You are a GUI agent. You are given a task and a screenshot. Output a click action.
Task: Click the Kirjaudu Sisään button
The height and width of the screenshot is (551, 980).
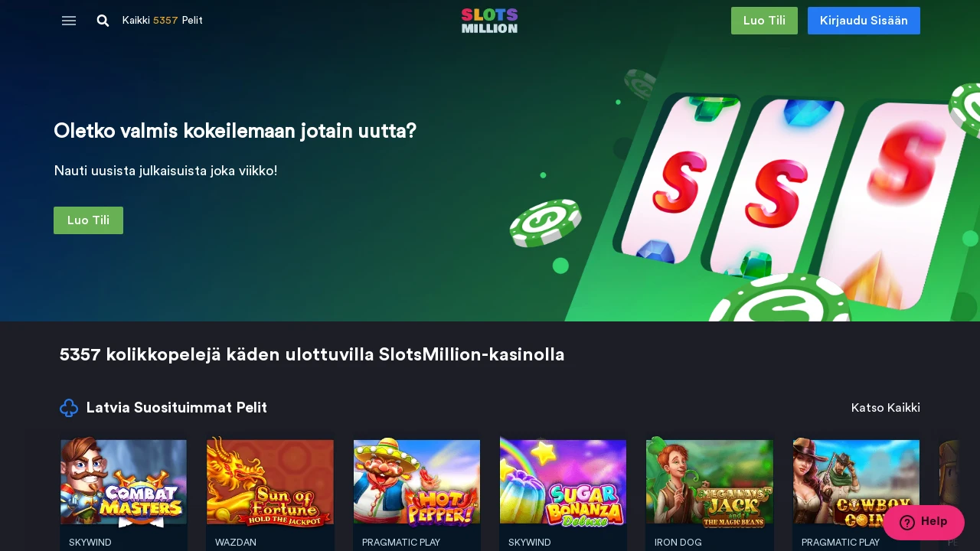click(x=864, y=21)
